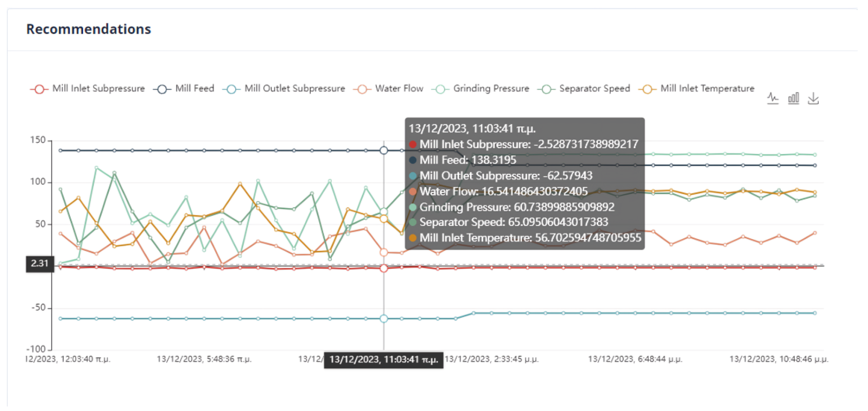The width and height of the screenshot is (868, 411).
Task: Toggle Water Flow legend text
Action: pyautogui.click(x=399, y=89)
